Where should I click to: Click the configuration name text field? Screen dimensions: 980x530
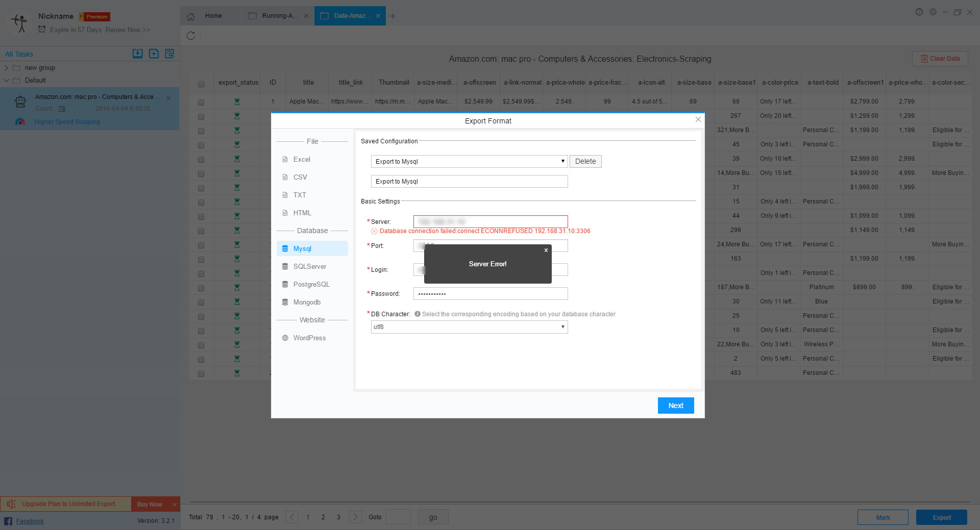coord(469,182)
